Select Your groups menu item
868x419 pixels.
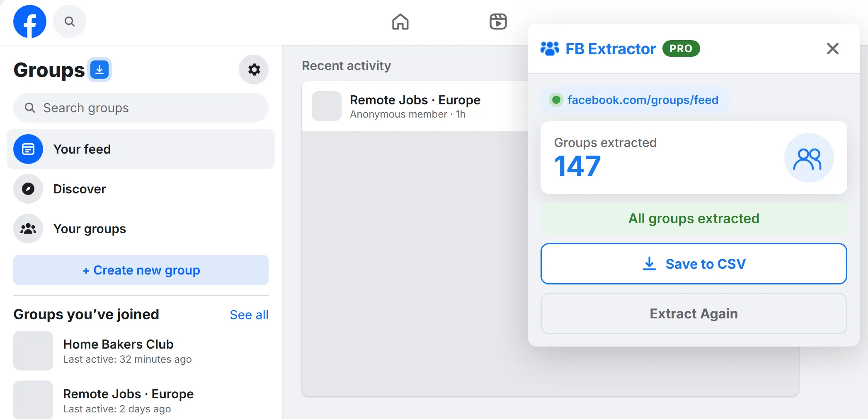pos(141,229)
